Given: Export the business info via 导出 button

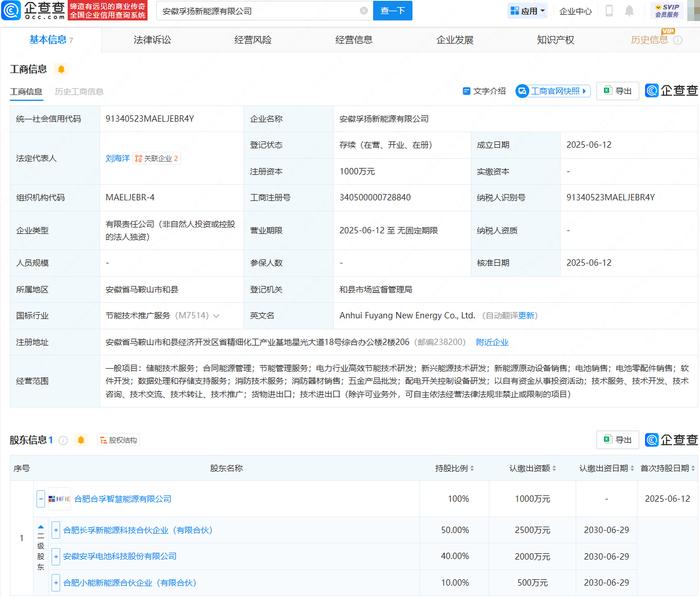Looking at the screenshot, I should pos(617,91).
